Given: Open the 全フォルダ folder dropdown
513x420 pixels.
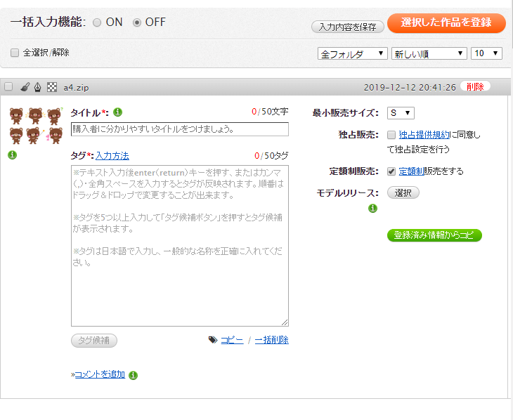Looking at the screenshot, I should pyautogui.click(x=353, y=53).
